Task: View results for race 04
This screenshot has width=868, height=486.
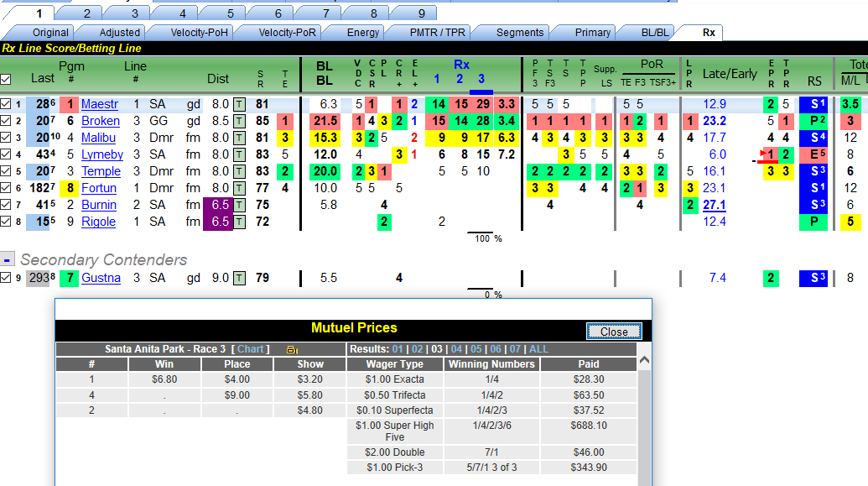Action: click(456, 349)
